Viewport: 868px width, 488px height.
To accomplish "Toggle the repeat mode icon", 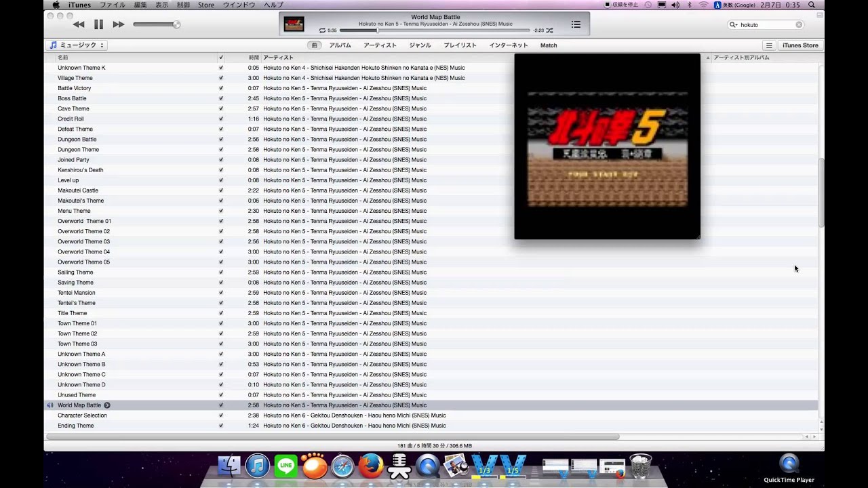I will (x=322, y=30).
